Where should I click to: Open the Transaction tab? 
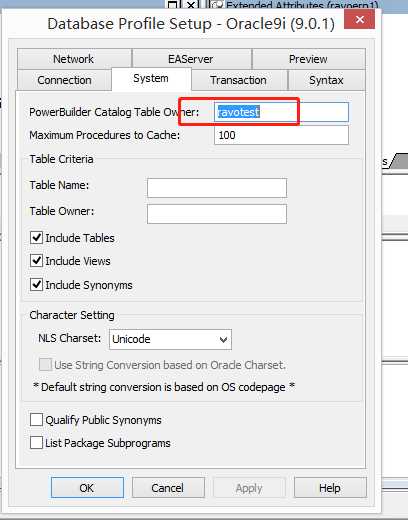[239, 80]
